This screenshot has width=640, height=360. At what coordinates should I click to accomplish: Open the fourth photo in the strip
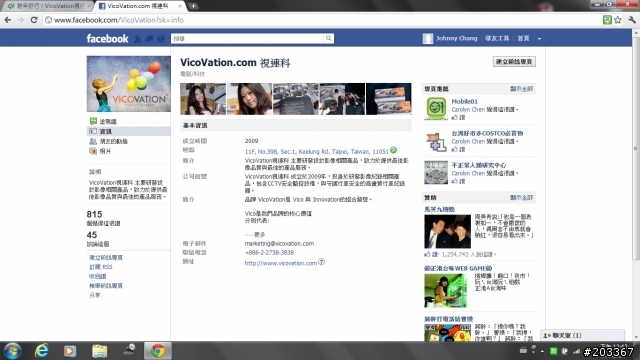(x=342, y=99)
